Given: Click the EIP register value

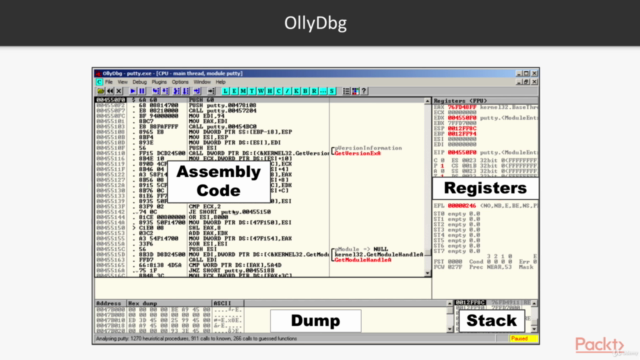Looking at the screenshot, I should click(462, 152).
